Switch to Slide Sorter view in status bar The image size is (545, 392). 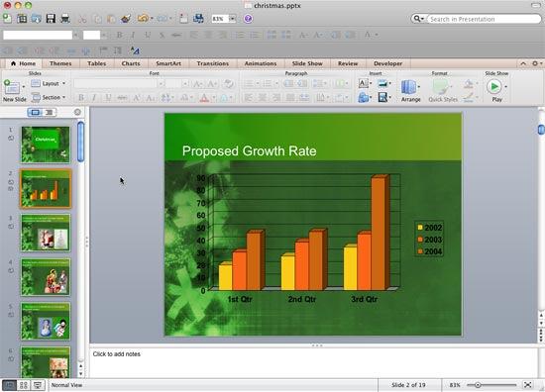[24, 385]
